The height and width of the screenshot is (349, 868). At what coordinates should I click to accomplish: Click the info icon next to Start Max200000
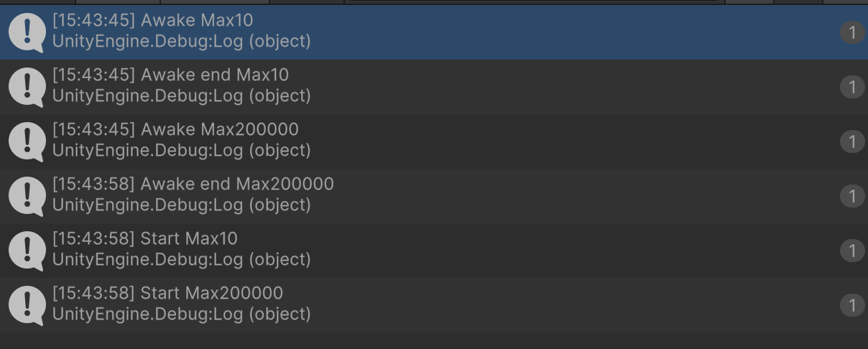click(x=27, y=305)
